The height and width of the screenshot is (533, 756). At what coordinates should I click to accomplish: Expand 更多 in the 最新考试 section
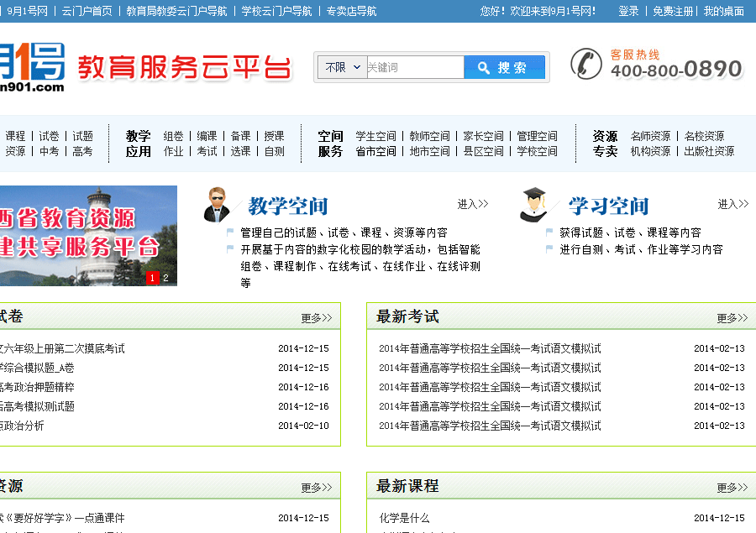pyautogui.click(x=733, y=318)
